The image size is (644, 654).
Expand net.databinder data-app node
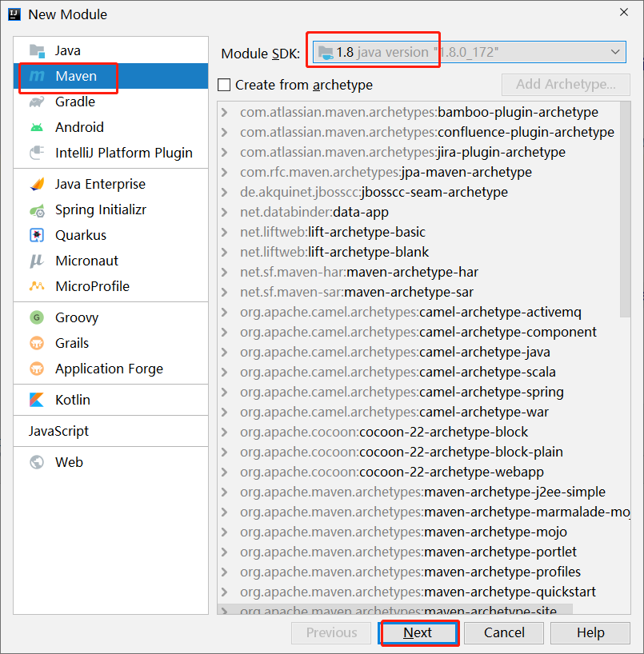225,213
